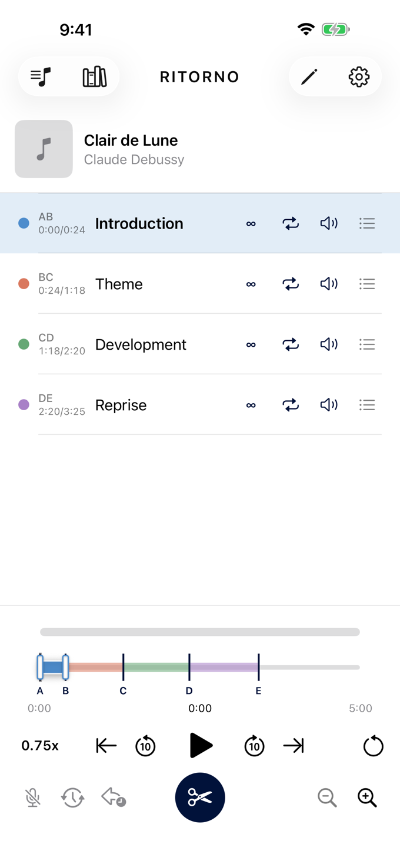Open the settings gear
The width and height of the screenshot is (400, 868).
tap(359, 77)
